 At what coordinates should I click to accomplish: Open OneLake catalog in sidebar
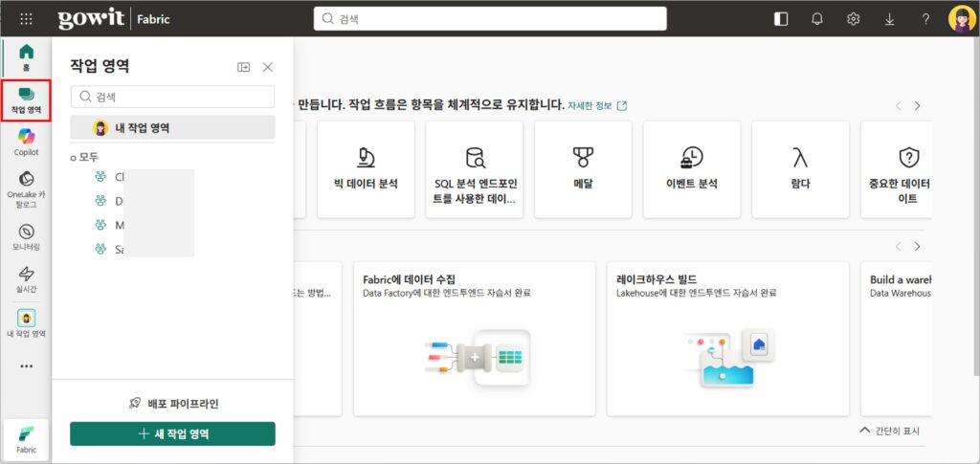(26, 189)
